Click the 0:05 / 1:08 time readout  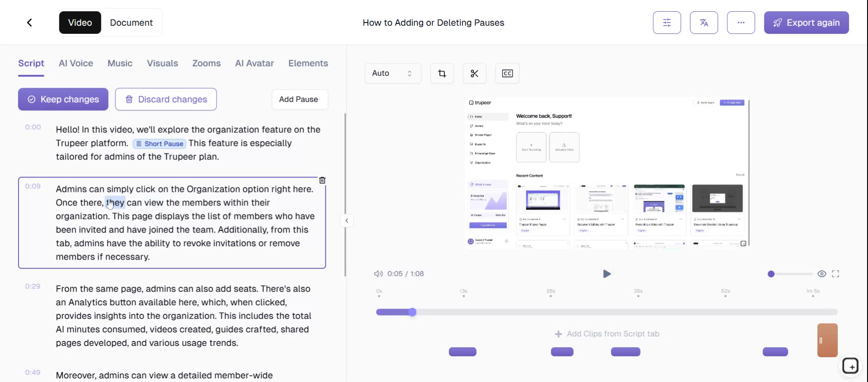(x=406, y=274)
